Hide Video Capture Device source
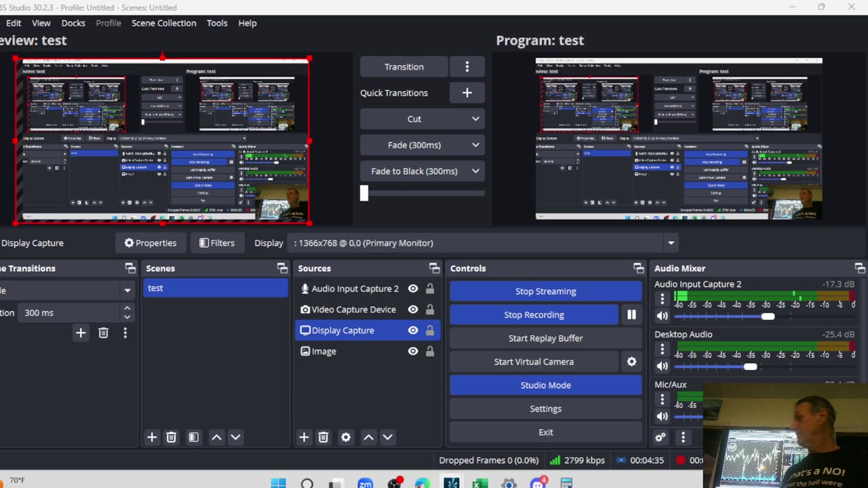868x488 pixels. pyautogui.click(x=413, y=309)
